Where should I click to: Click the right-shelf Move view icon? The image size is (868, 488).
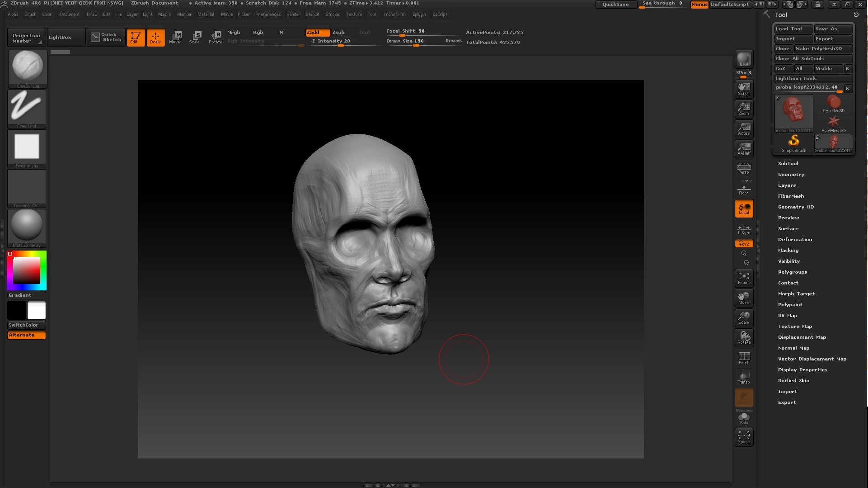744,298
